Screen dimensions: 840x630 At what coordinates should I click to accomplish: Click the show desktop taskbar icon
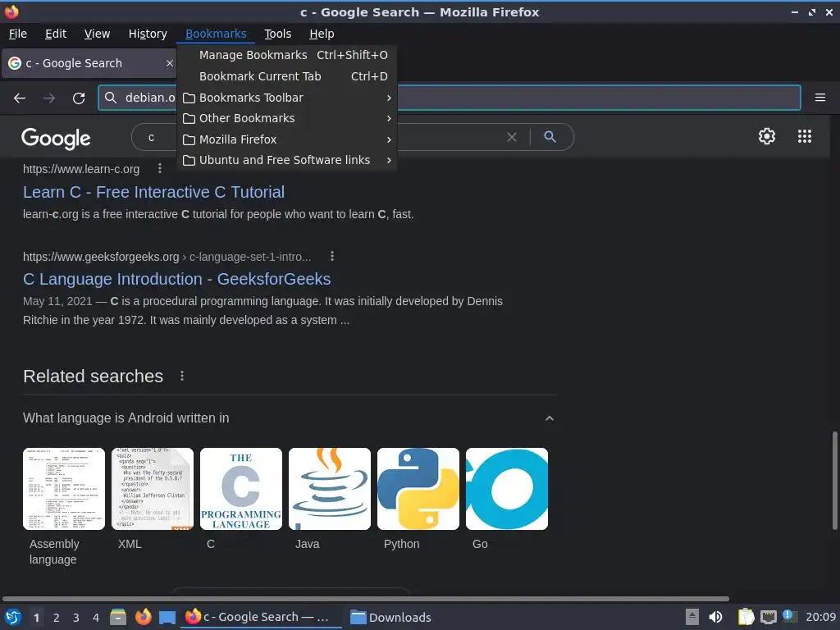point(167,618)
